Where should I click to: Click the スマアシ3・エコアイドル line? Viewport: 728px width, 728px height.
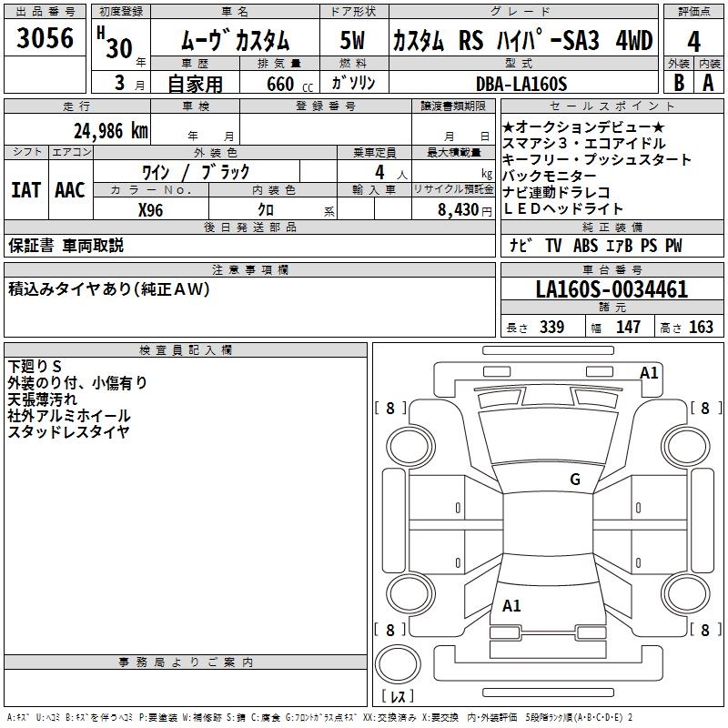pyautogui.click(x=584, y=144)
